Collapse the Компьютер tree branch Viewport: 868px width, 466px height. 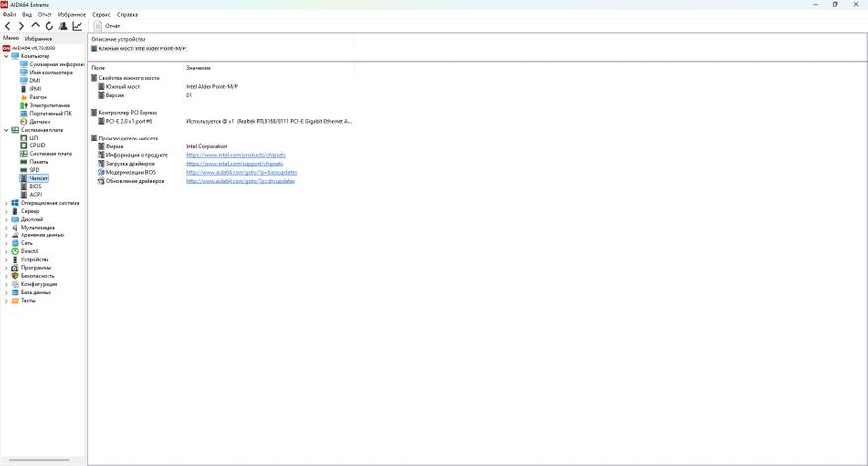pos(6,56)
